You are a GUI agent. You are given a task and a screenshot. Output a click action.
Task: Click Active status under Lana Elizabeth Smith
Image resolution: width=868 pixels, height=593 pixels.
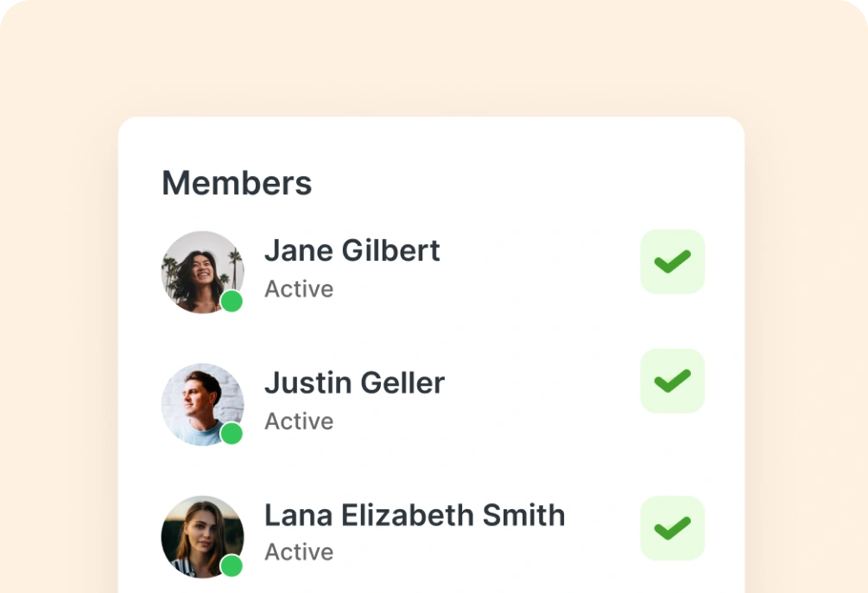[299, 552]
